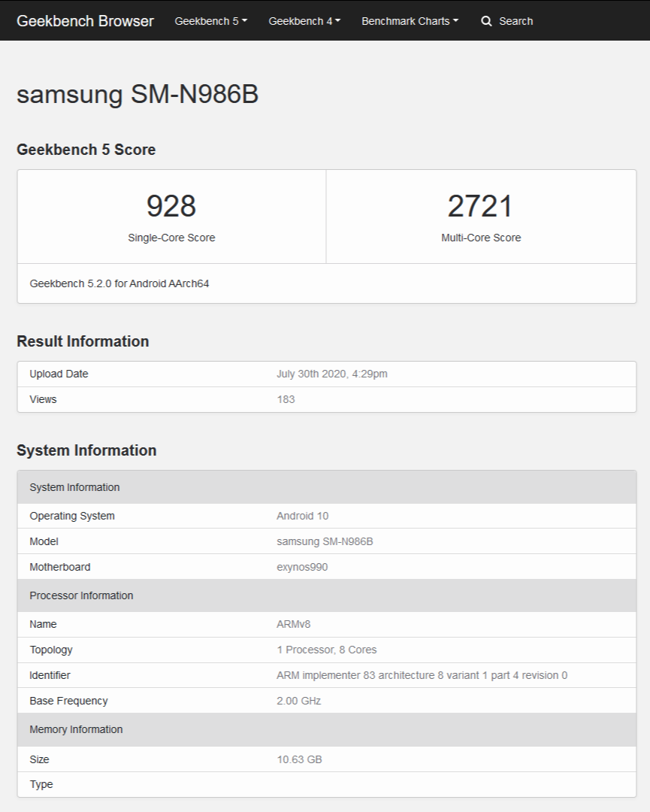Select the ARM implementer 83 identifier value
This screenshot has width=650, height=812.
422,675
